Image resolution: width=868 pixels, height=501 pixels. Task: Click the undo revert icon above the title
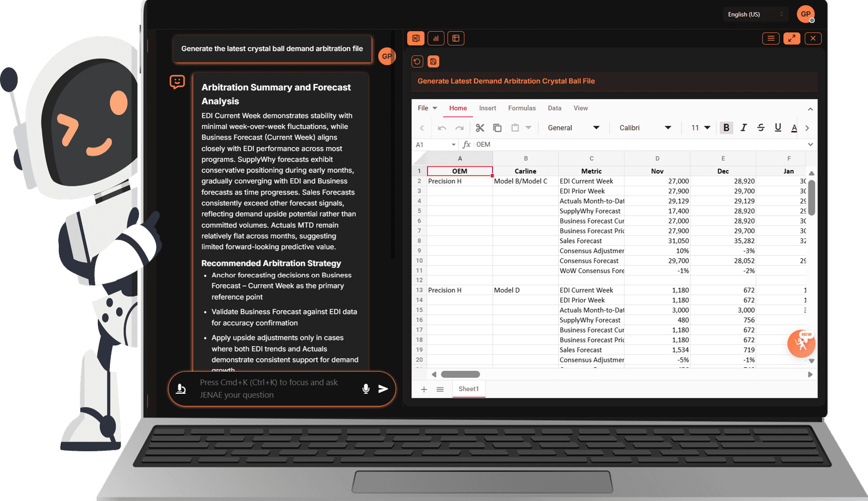[x=417, y=61]
